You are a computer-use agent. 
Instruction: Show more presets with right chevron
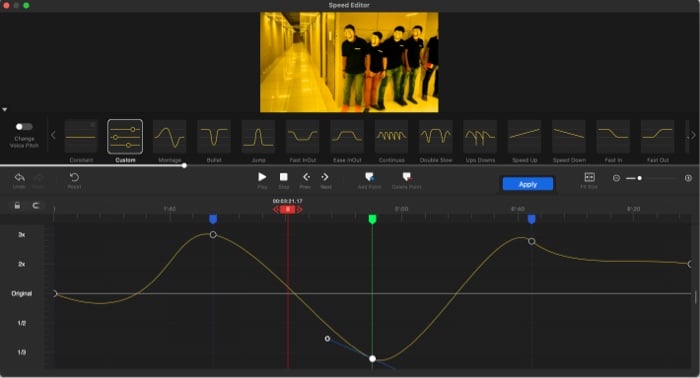click(x=693, y=135)
